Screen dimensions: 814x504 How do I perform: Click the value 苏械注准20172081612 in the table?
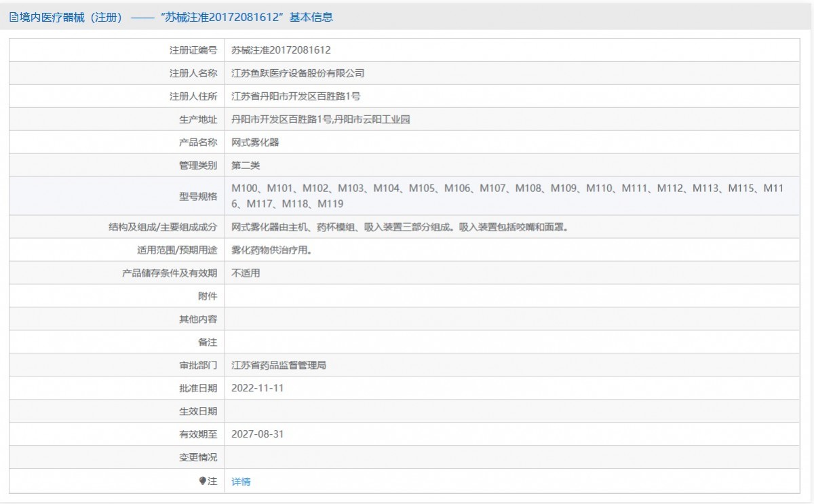tap(281, 50)
